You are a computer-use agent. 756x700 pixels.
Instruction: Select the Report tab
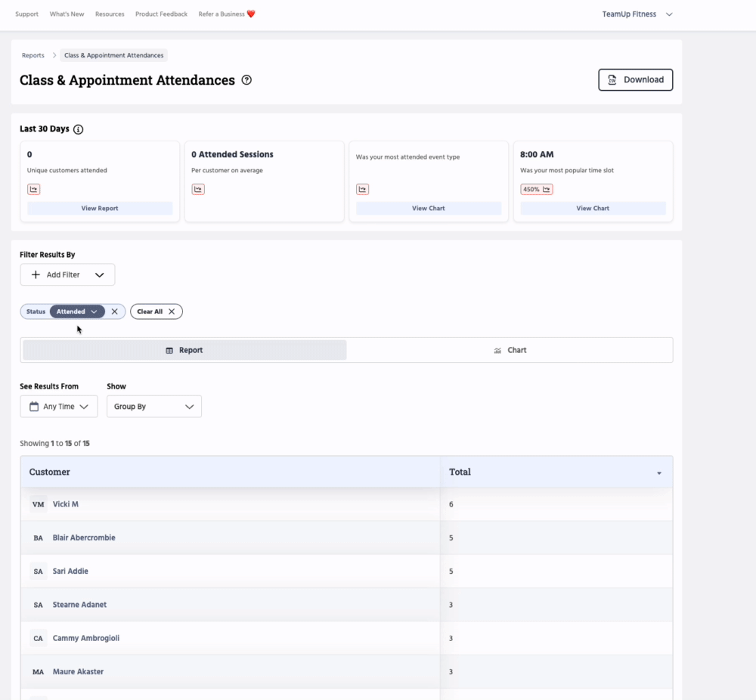point(184,351)
